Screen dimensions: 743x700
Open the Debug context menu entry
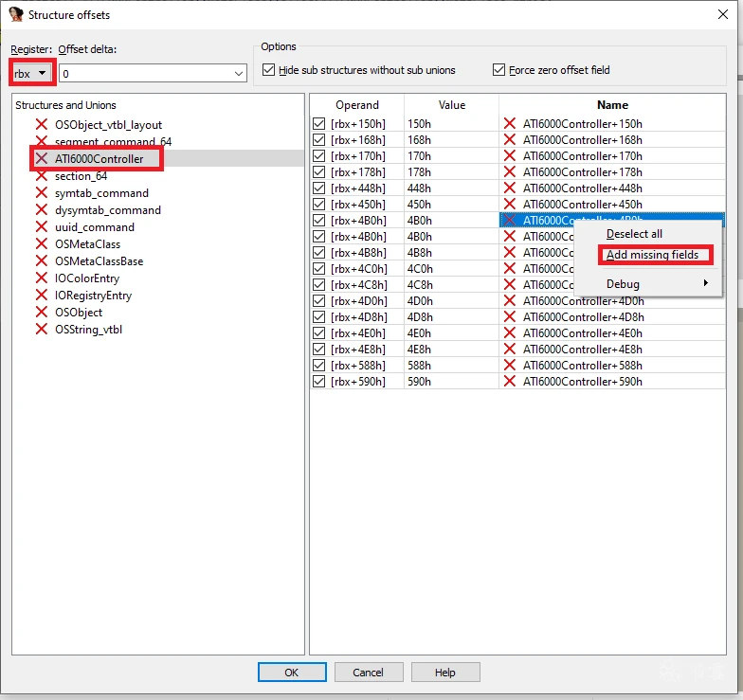tap(623, 284)
